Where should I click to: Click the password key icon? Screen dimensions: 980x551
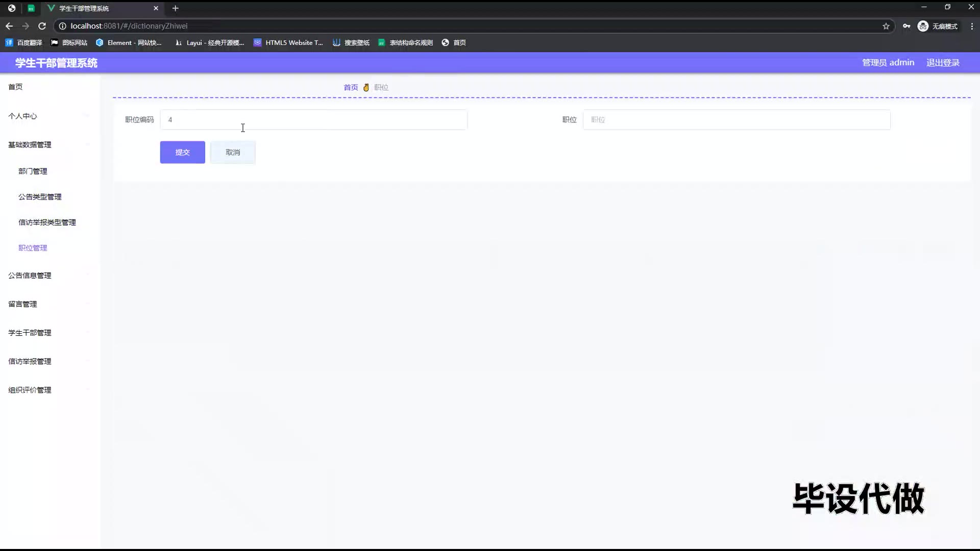tap(906, 26)
